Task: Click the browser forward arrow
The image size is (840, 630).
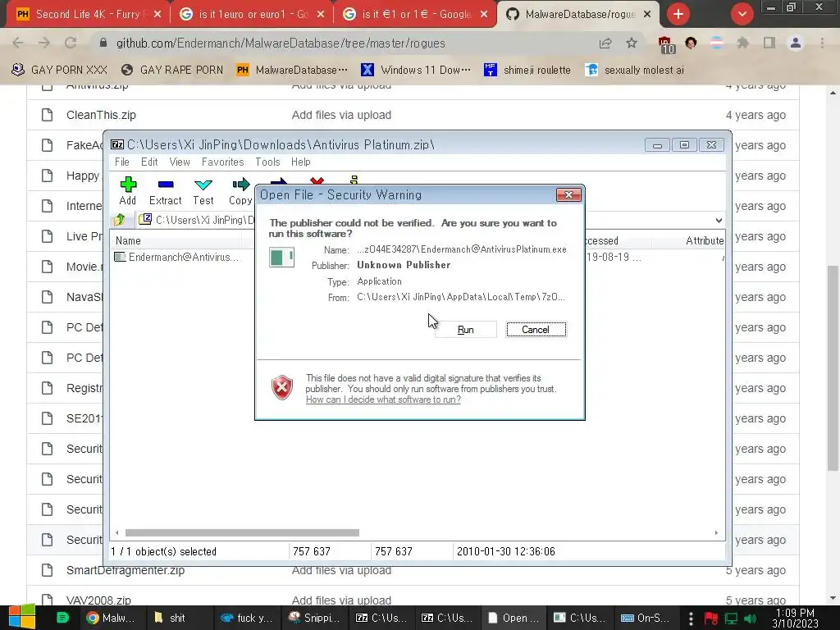Action: (x=44, y=43)
